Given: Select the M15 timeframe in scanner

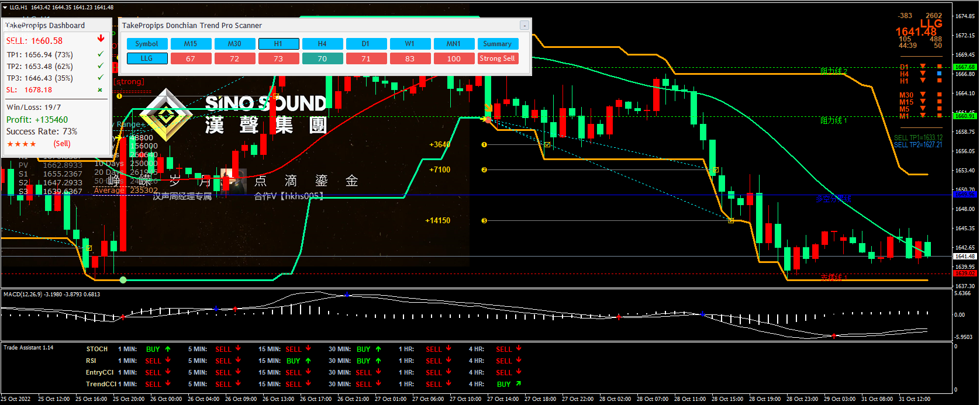Looking at the screenshot, I should pyautogui.click(x=191, y=44).
